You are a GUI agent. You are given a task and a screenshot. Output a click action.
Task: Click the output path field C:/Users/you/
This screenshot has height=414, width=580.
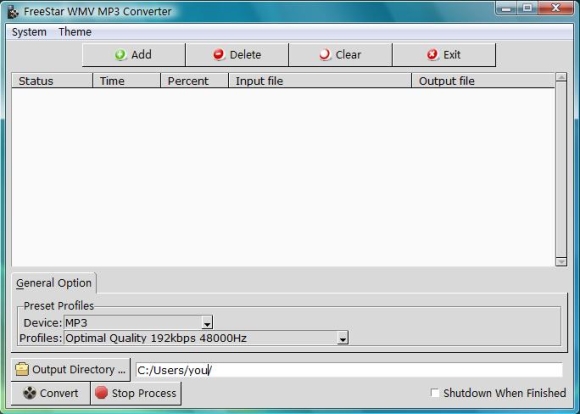[349, 370]
